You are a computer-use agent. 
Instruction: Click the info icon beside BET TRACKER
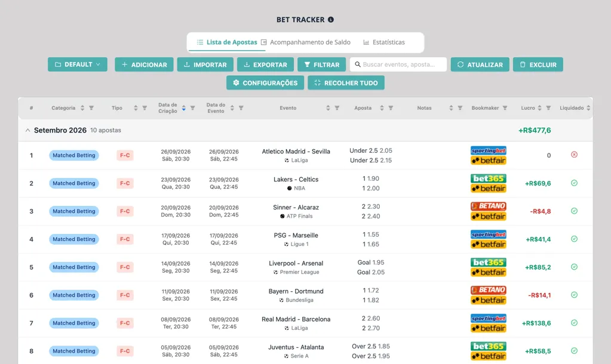pyautogui.click(x=331, y=20)
